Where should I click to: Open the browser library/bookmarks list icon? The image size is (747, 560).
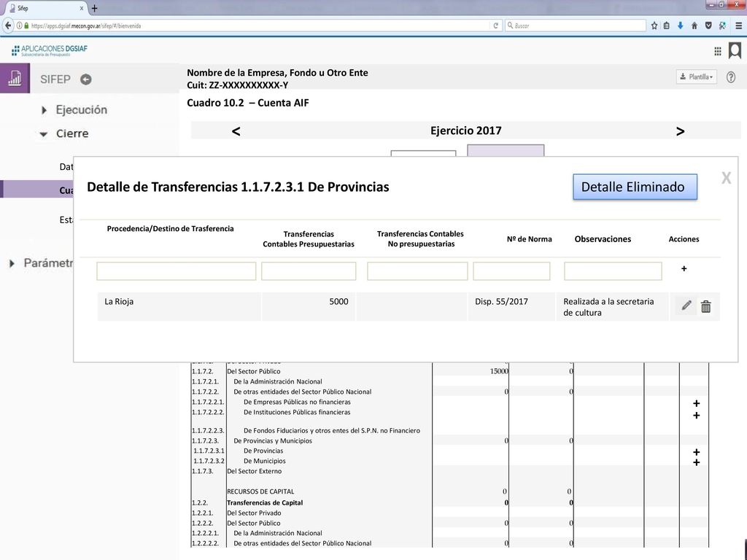coord(667,26)
